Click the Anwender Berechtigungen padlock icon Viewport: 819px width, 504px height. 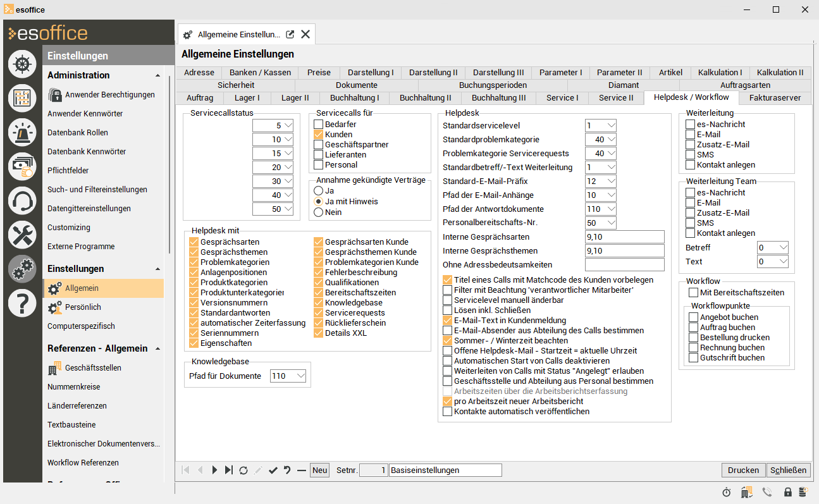(x=54, y=95)
